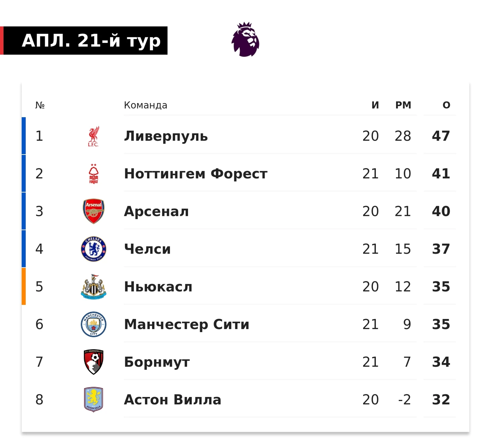Click the Команда column header
The width and height of the screenshot is (490, 448).
pos(146,105)
